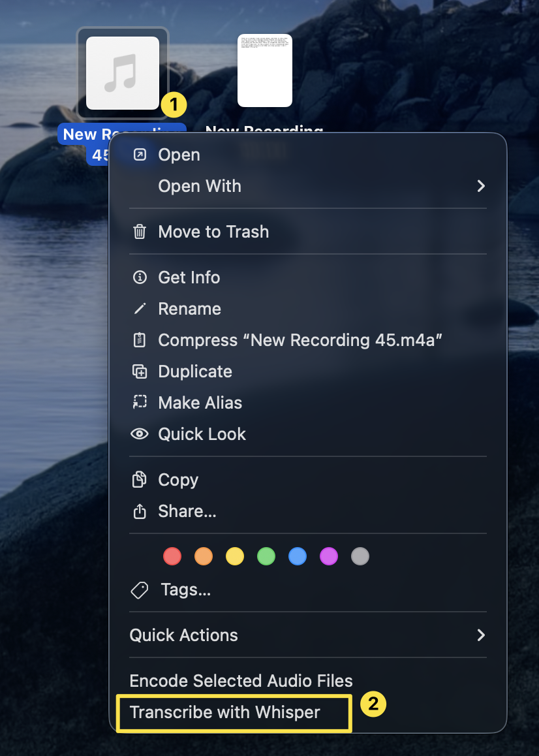Open the text document thumbnail on desktop

264,71
